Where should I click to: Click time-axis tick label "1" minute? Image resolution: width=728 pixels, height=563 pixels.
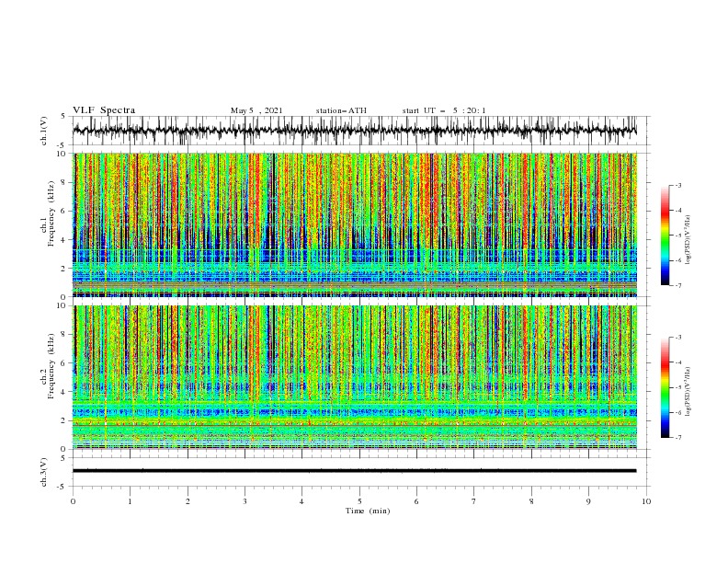130,501
